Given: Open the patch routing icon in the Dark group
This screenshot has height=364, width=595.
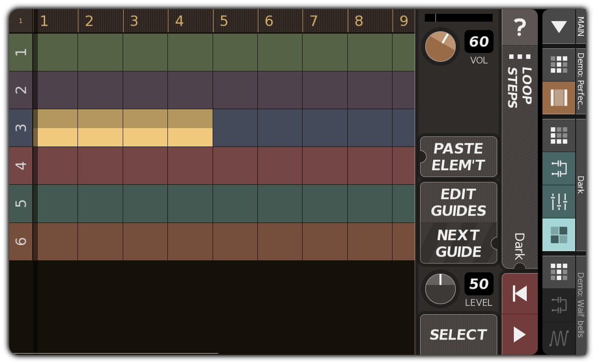Looking at the screenshot, I should 559,168.
